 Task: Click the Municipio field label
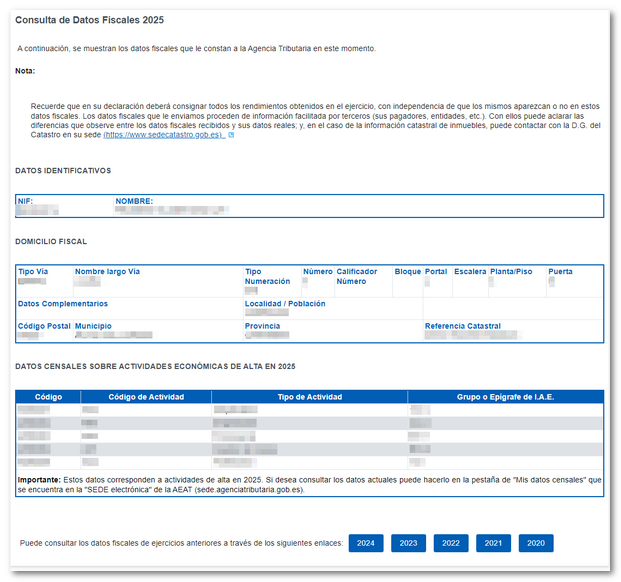(93, 326)
